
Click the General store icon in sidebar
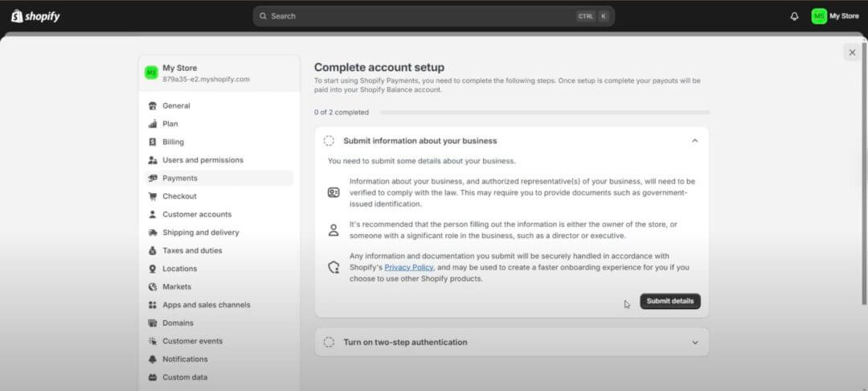(x=153, y=105)
